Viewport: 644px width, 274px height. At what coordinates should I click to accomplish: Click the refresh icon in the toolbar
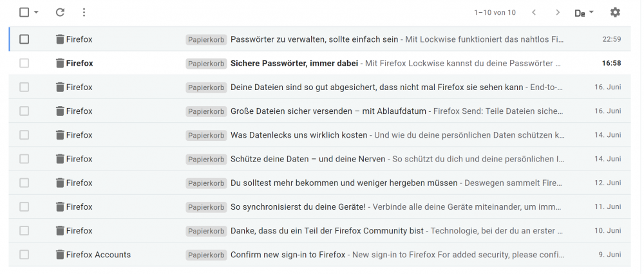(60, 12)
